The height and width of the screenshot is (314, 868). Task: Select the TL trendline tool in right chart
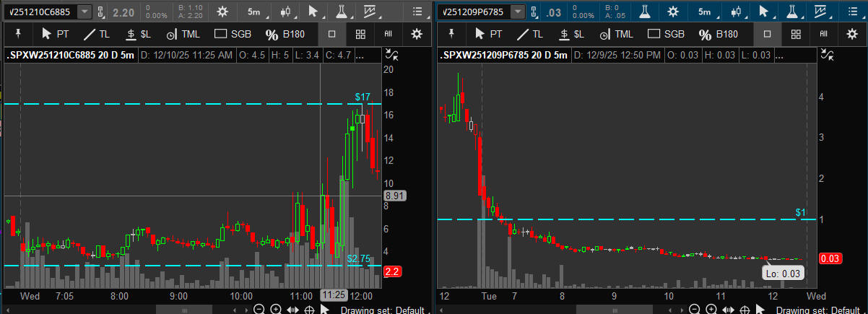[x=531, y=34]
